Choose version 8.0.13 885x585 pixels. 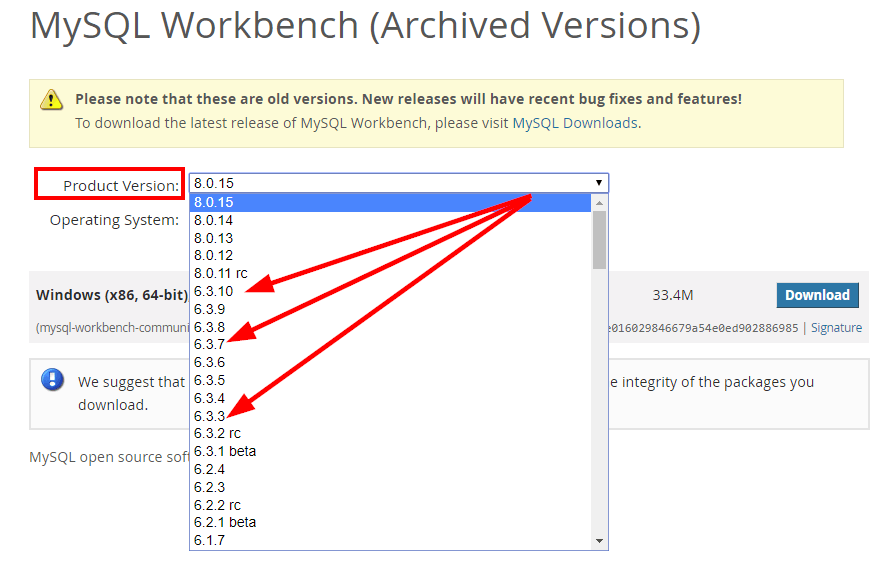click(390, 238)
